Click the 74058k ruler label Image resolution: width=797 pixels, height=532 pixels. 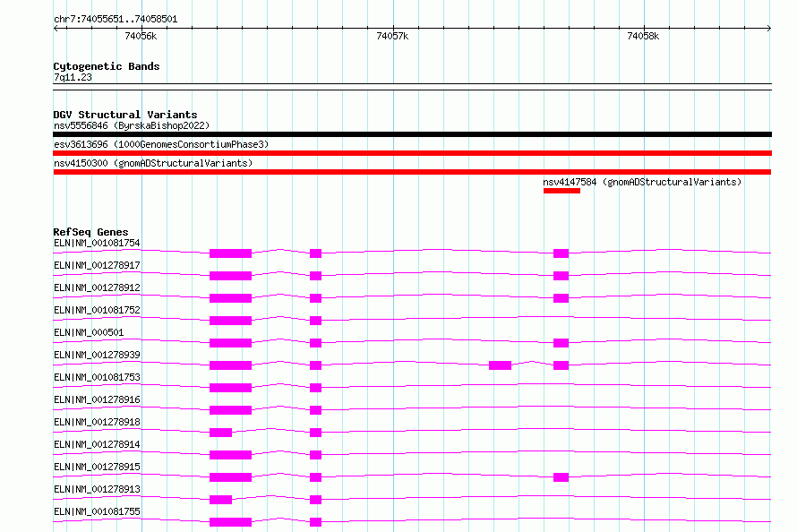pos(643,36)
